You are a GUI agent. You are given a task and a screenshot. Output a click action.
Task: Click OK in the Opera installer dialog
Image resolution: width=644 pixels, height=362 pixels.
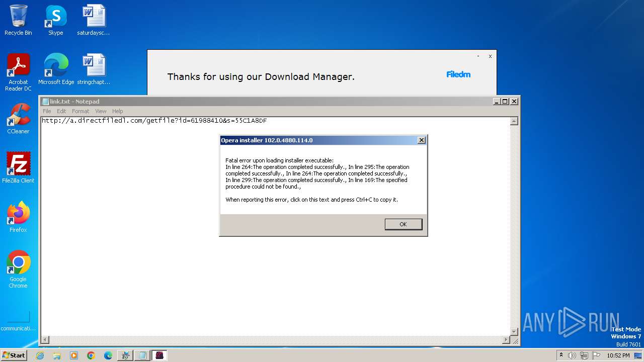[x=403, y=224]
